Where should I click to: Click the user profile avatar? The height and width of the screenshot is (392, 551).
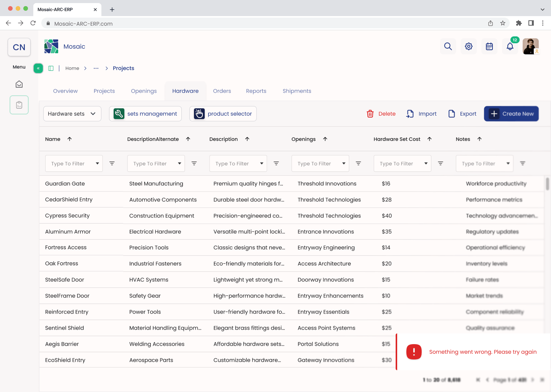[531, 46]
